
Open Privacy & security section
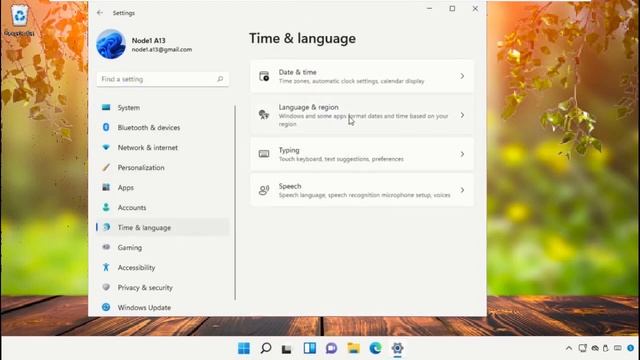coord(163,287)
